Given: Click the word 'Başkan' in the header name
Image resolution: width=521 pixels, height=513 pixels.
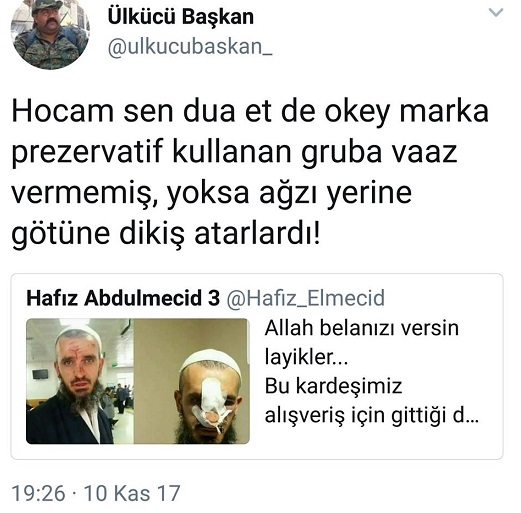Looking at the screenshot, I should 218,17.
